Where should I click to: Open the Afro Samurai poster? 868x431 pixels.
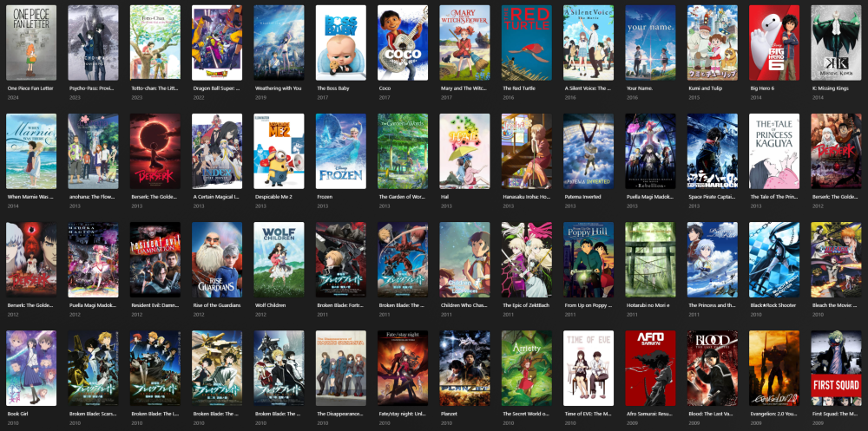pos(650,368)
